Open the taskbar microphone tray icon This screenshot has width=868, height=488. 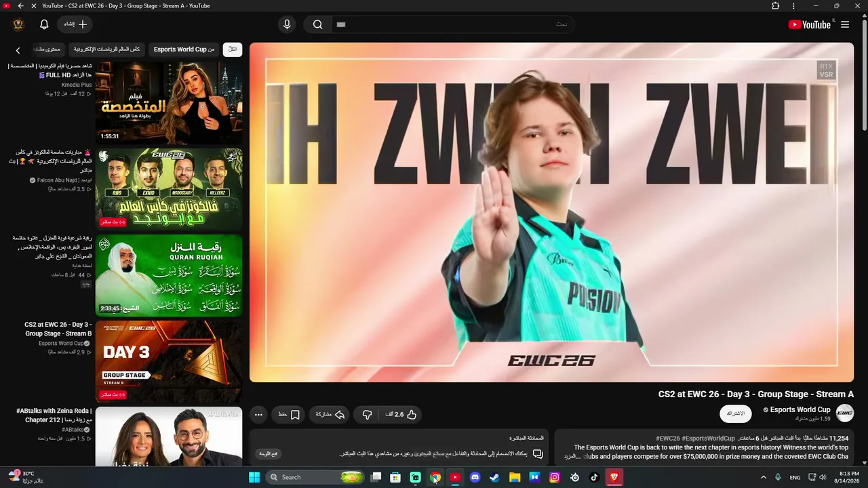pyautogui.click(x=778, y=477)
